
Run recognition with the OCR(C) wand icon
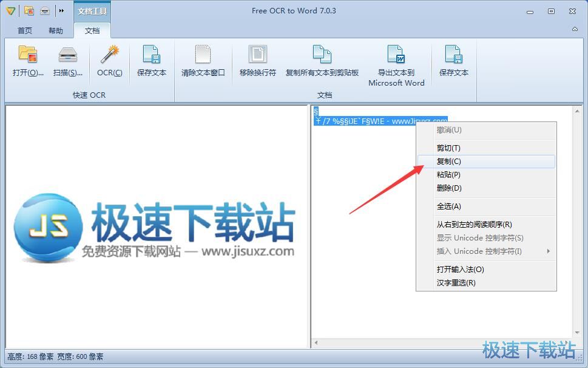point(109,60)
